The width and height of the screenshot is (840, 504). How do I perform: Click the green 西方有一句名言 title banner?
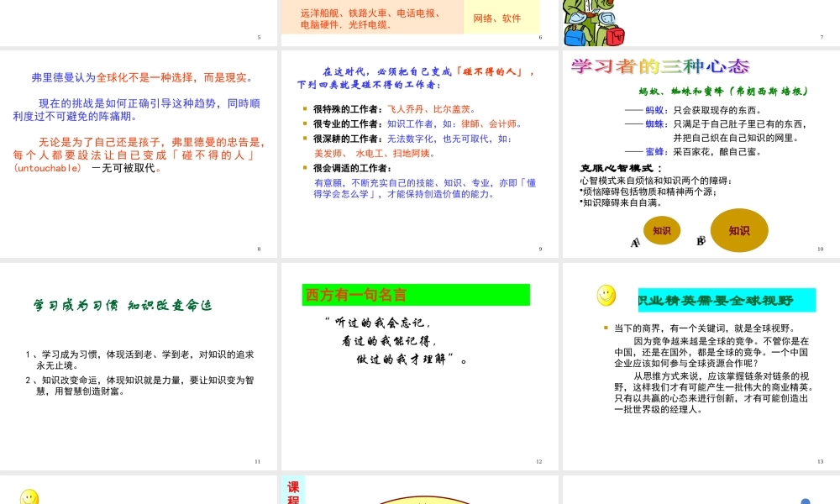click(416, 295)
